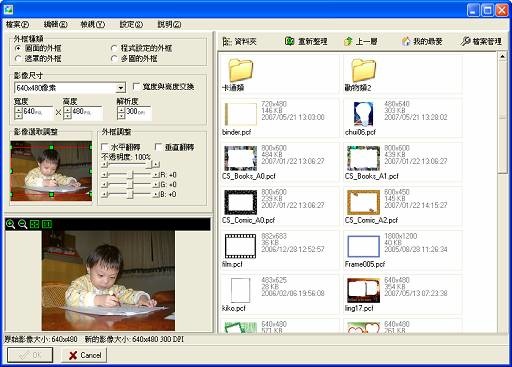
Task: Open the 檢視(V) menu
Action: (93, 24)
